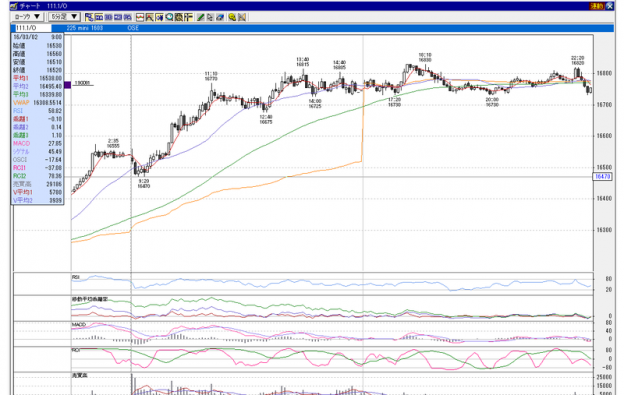Viewport: 624px width, 395px height.
Task: Open the 5分足 timeframe dropdown
Action: [64, 17]
